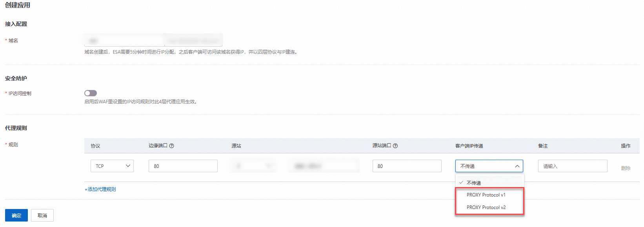
Task: Click the 接入配置 section heading
Action: [x=16, y=24]
